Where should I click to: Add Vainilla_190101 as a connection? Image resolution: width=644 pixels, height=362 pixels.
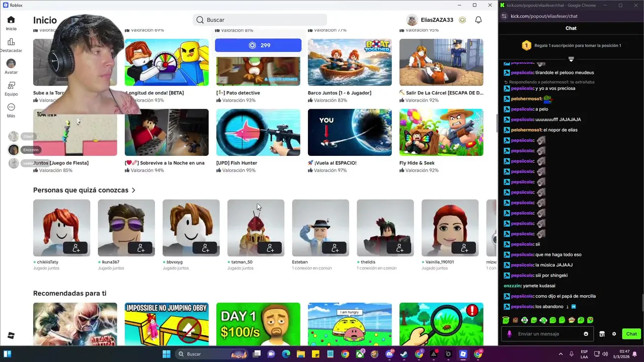[x=464, y=248]
